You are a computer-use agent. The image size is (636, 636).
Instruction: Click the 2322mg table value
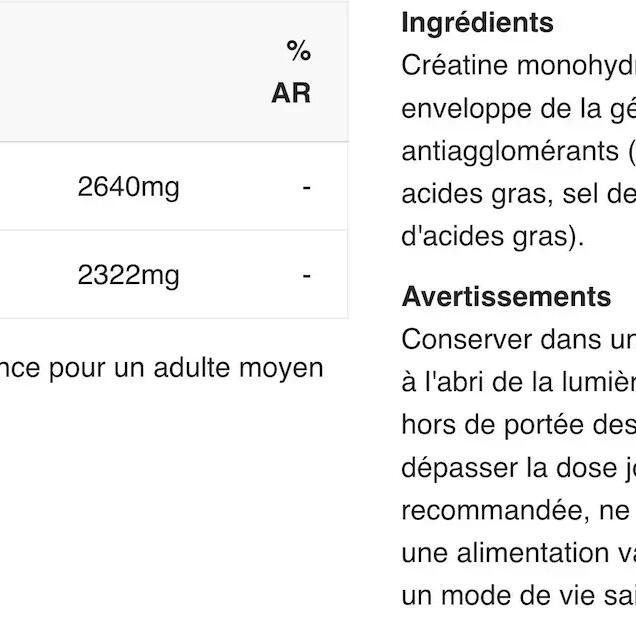click(128, 275)
